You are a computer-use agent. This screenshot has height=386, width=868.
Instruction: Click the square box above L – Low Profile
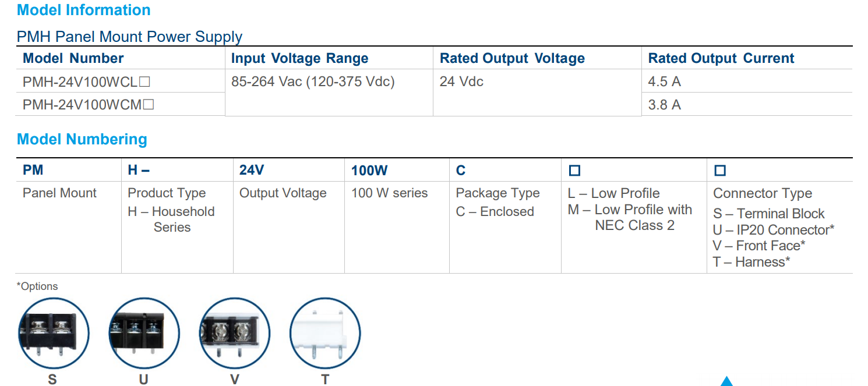(574, 171)
